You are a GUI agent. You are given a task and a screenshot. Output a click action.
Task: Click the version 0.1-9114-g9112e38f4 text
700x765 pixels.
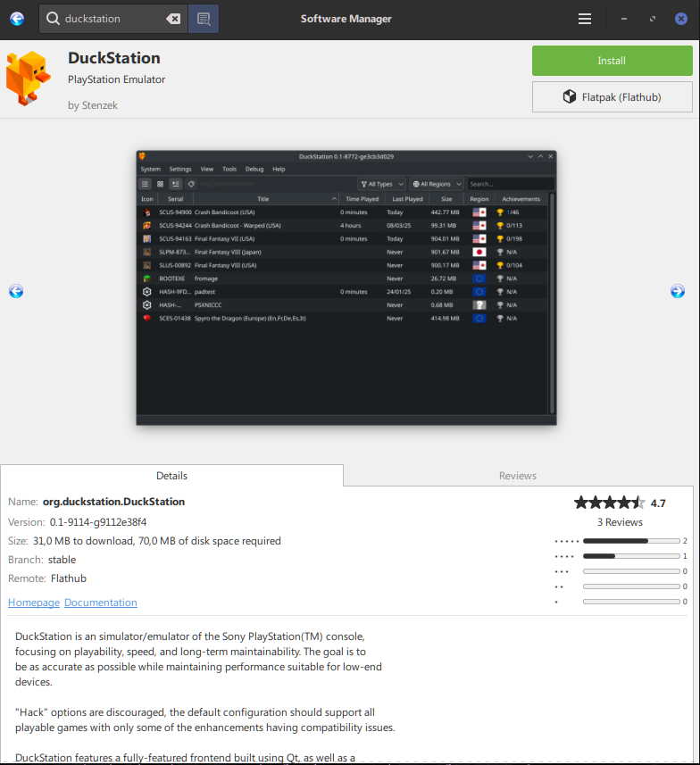point(98,522)
